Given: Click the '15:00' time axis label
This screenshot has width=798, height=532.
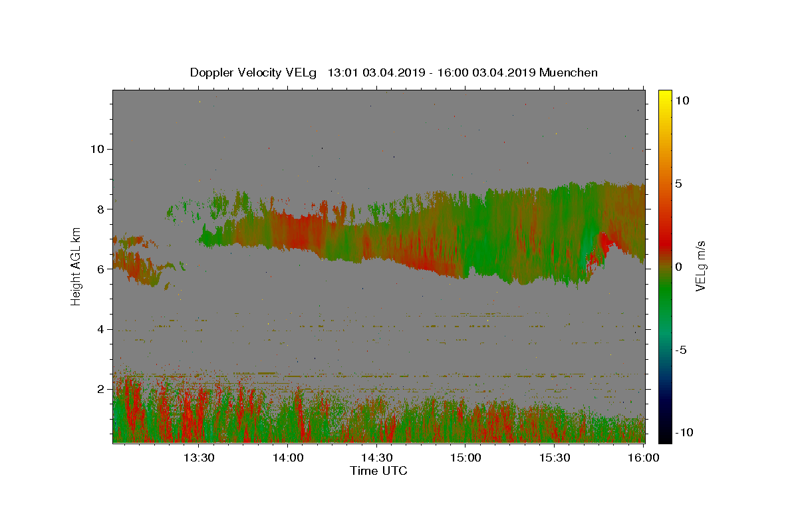Looking at the screenshot, I should coord(465,458).
